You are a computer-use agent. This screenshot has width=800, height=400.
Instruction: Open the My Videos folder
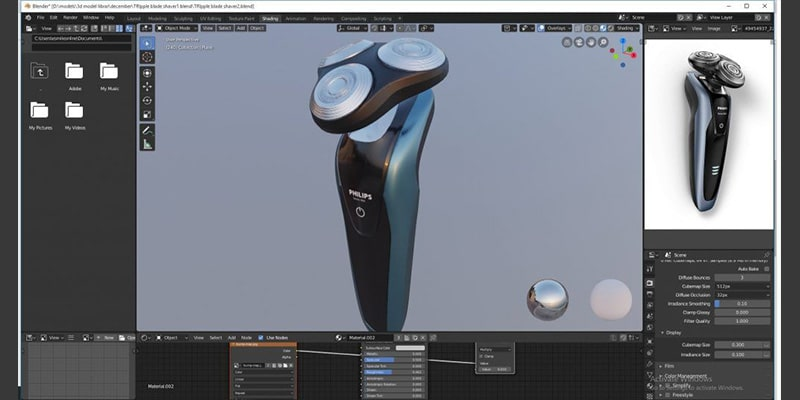[x=74, y=110]
